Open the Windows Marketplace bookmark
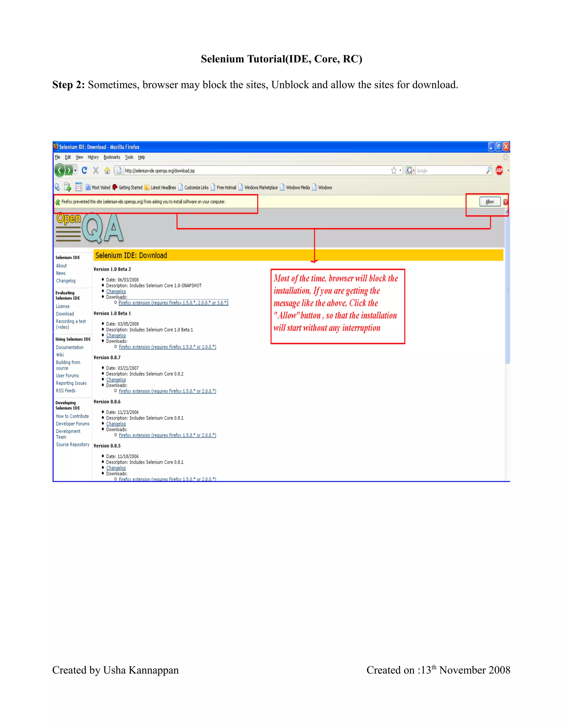This screenshot has height=728, width=563. (x=258, y=187)
